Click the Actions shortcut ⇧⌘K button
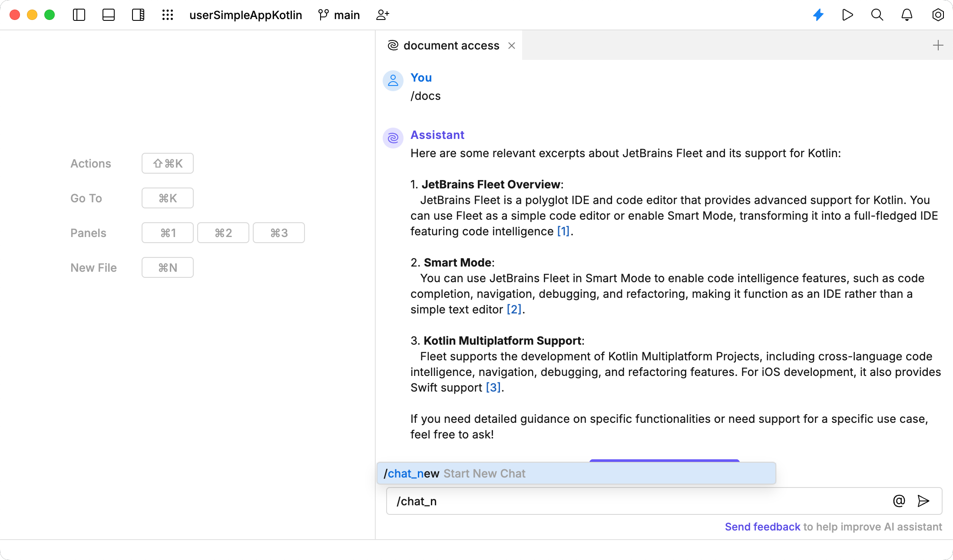The height and width of the screenshot is (560, 953). 168,163
